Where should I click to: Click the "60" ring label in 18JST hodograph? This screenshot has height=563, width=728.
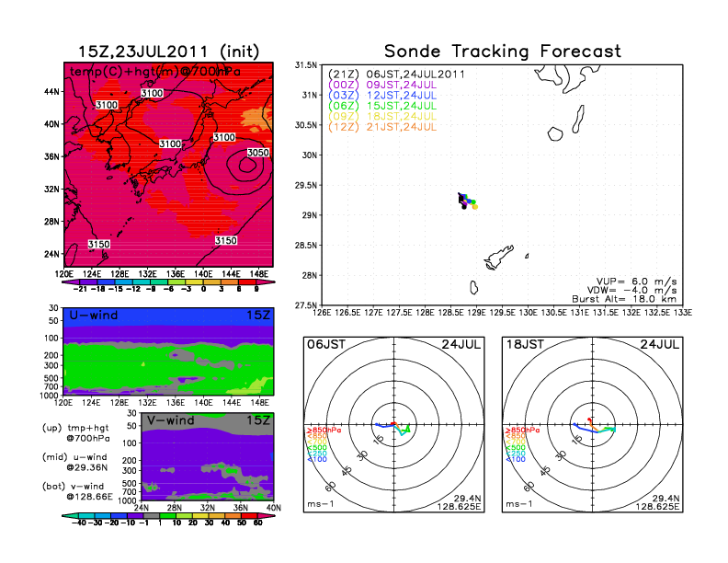click(529, 486)
